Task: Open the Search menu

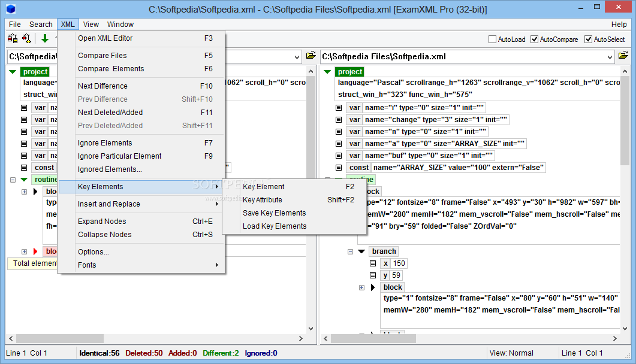Action: [x=41, y=25]
